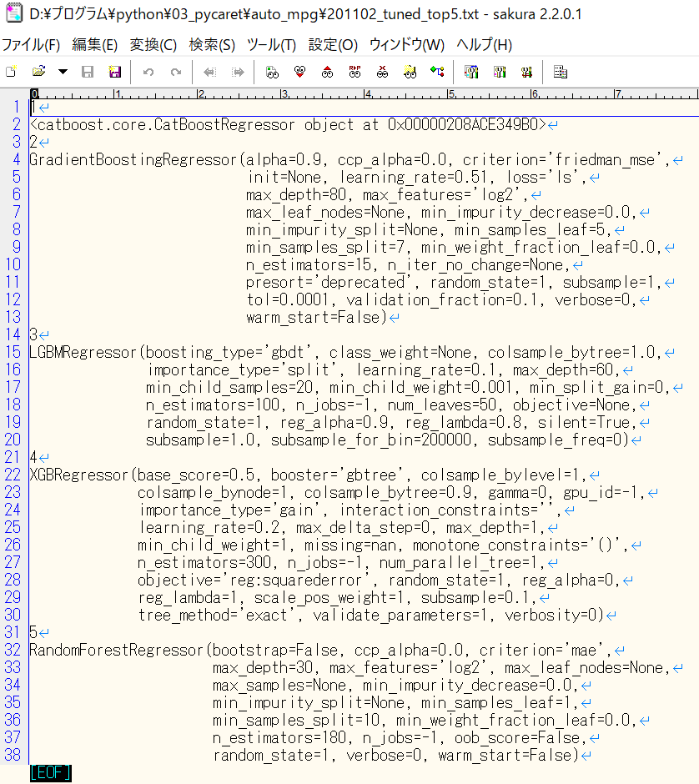Click line number 2 in gutter
699x784 pixels.
17,124
